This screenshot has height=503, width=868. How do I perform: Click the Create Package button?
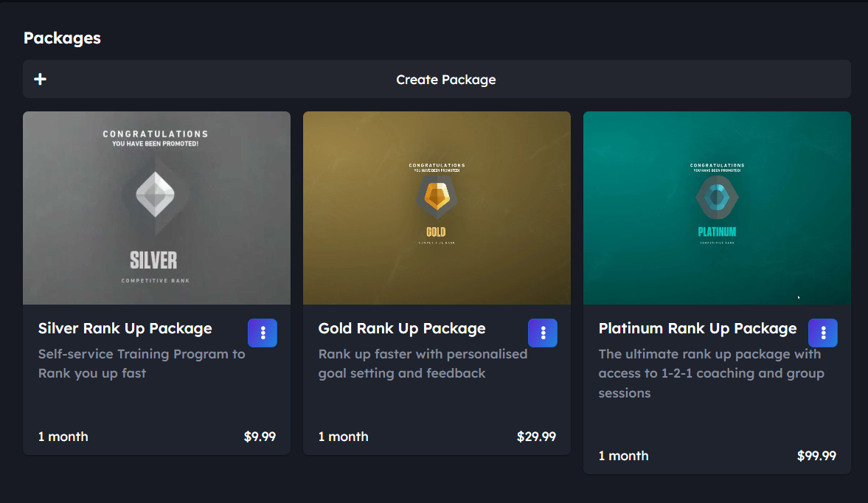pyautogui.click(x=445, y=80)
